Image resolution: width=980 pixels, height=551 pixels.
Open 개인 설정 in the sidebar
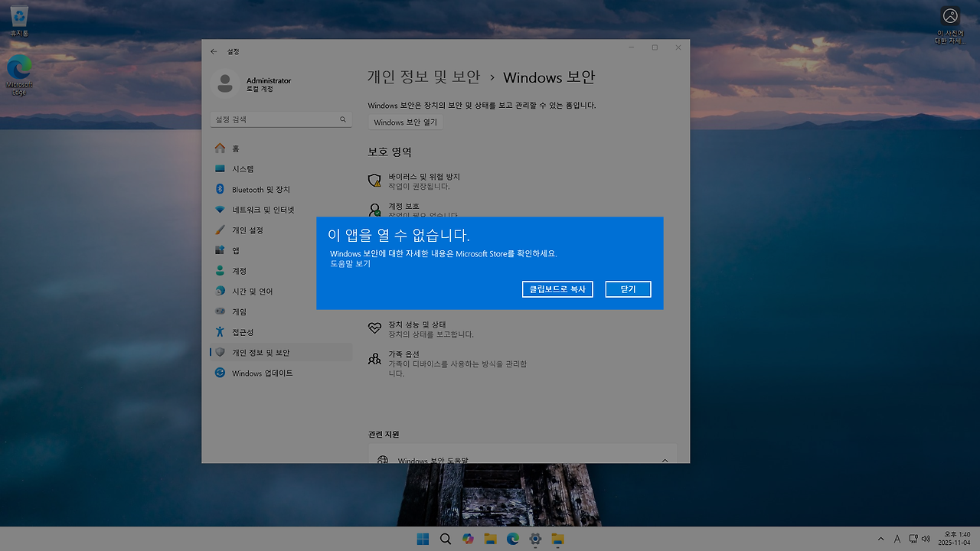281,230
